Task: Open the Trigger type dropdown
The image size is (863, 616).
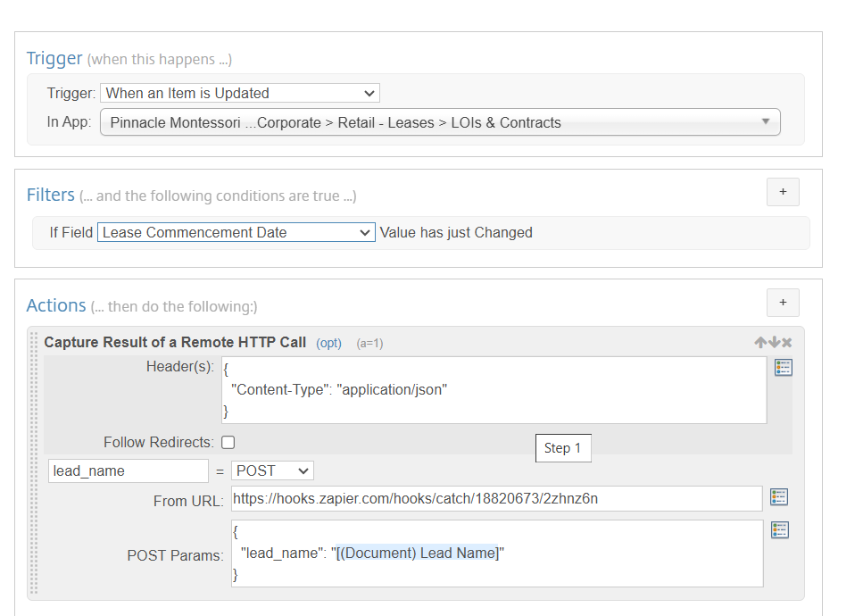Action: [240, 93]
